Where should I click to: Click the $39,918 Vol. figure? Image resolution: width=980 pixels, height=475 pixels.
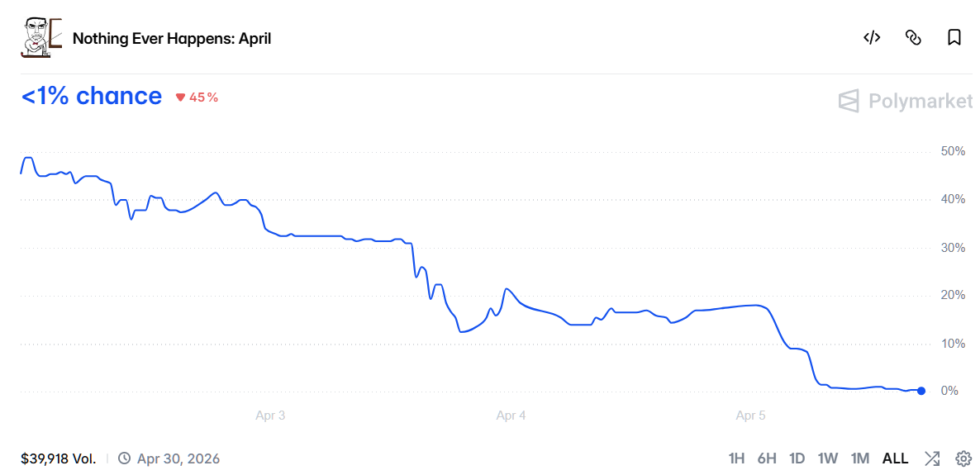[x=59, y=458]
